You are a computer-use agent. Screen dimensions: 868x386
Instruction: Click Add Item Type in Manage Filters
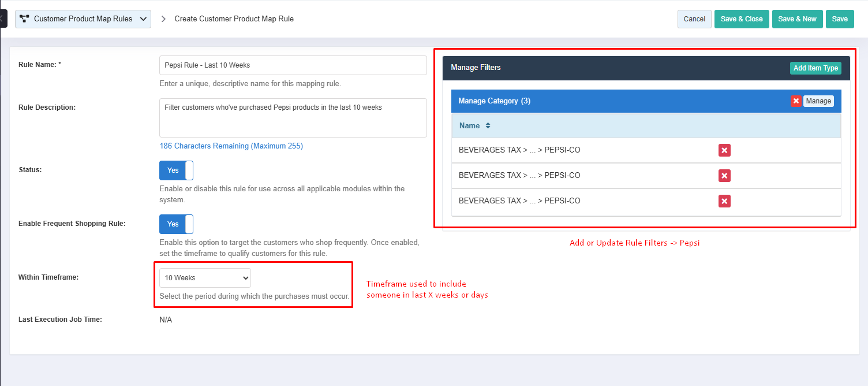(x=815, y=68)
